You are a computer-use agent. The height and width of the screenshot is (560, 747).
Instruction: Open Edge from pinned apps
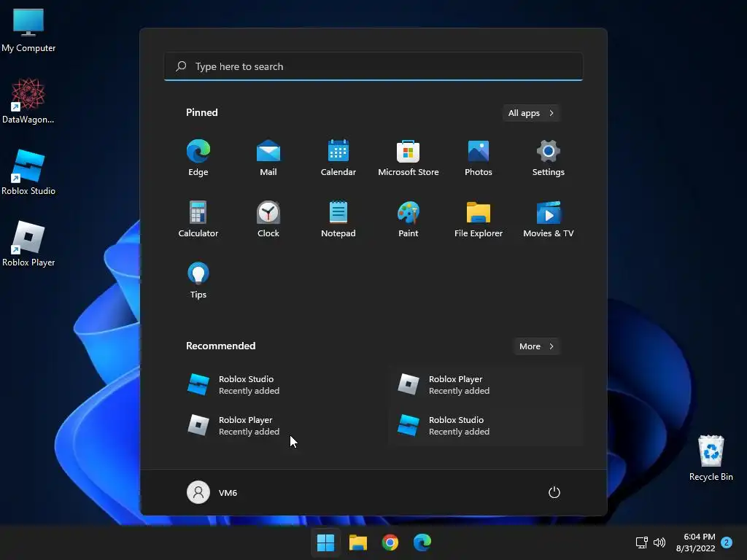pyautogui.click(x=198, y=158)
